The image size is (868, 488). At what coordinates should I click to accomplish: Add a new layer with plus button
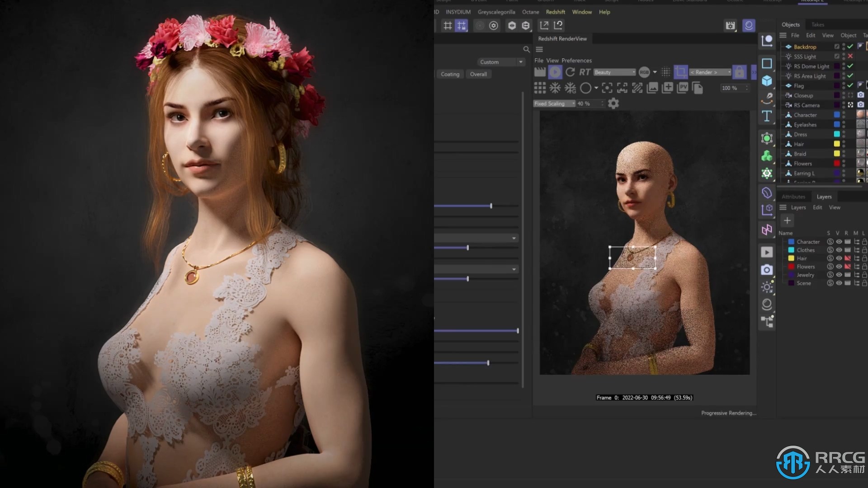point(787,221)
